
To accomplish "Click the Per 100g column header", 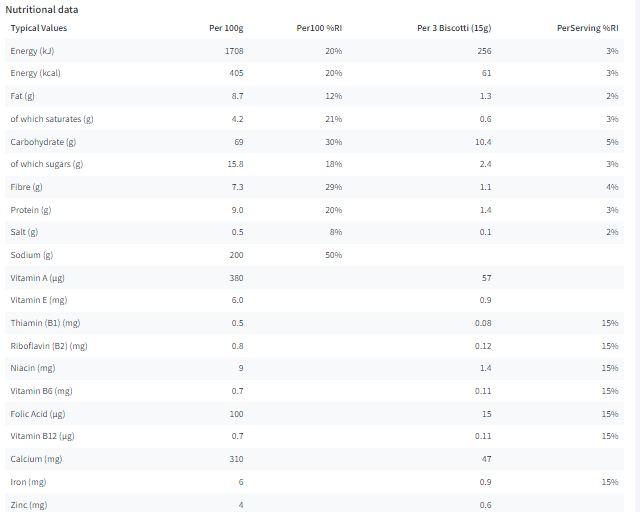I will [x=226, y=28].
